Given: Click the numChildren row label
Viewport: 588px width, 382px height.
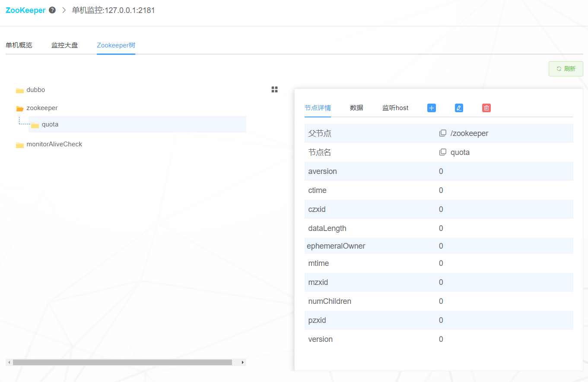Looking at the screenshot, I should (x=330, y=301).
